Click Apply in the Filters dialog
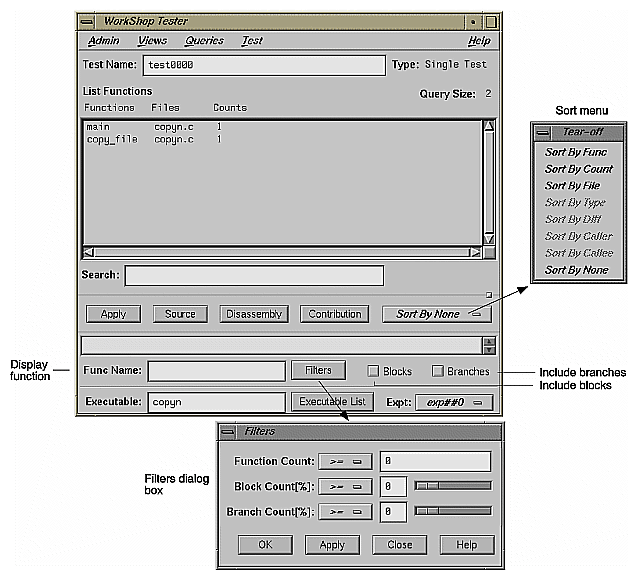Viewport: 638px width, 581px height. [332, 545]
